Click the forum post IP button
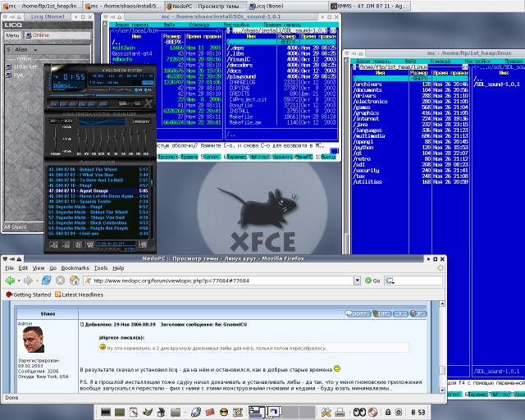525x420 pixels. [x=418, y=313]
